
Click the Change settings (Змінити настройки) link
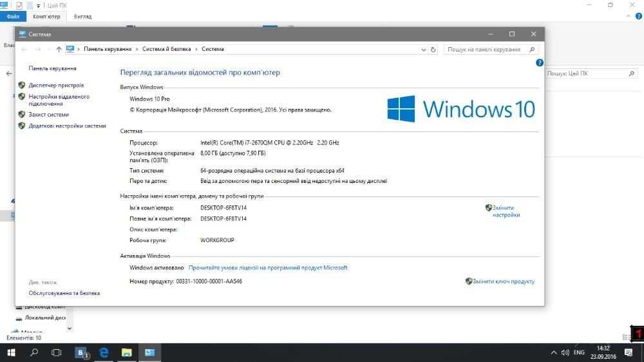[506, 211]
